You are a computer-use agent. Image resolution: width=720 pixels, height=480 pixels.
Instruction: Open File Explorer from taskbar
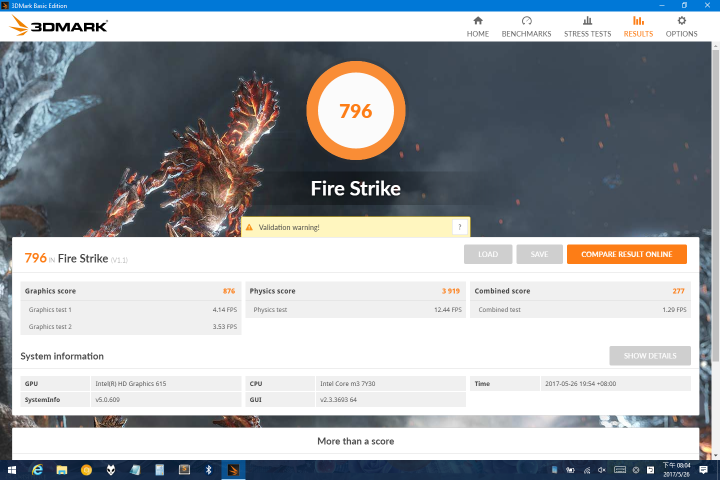click(x=62, y=470)
